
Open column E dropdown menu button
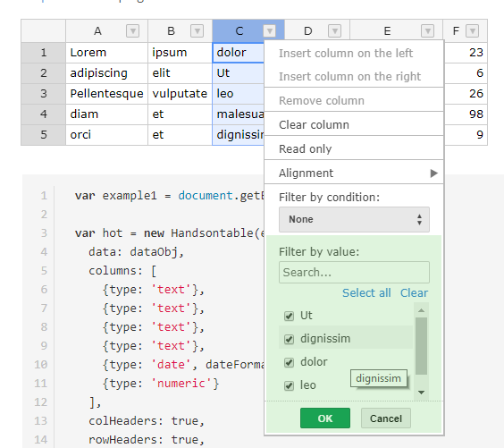[x=427, y=31]
